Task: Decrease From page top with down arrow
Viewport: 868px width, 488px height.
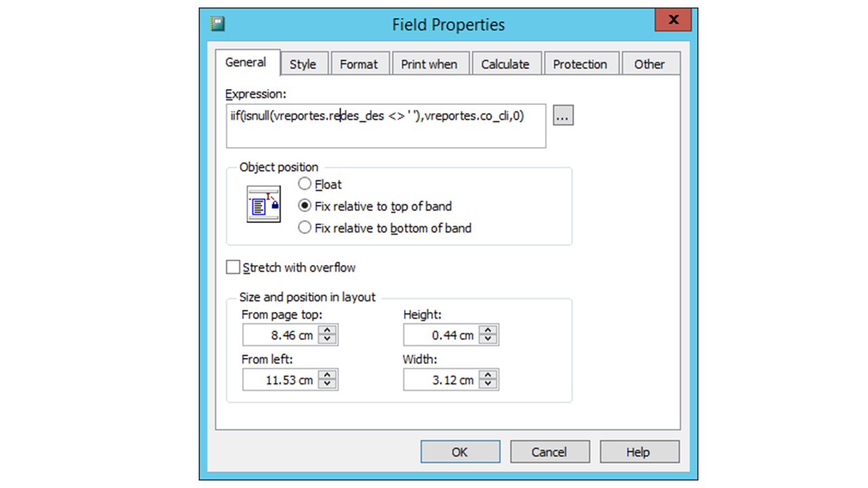Action: [328, 340]
